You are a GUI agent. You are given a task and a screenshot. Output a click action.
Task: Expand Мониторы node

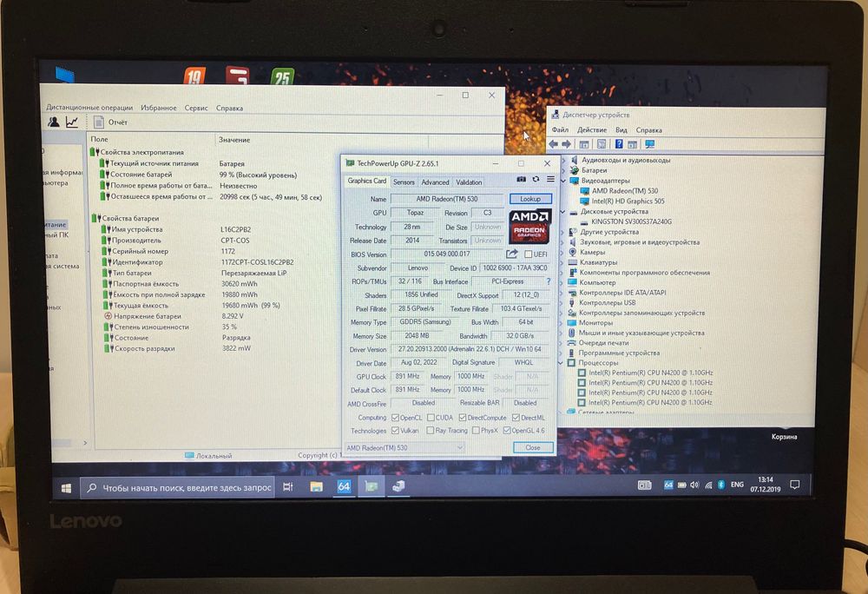point(562,323)
